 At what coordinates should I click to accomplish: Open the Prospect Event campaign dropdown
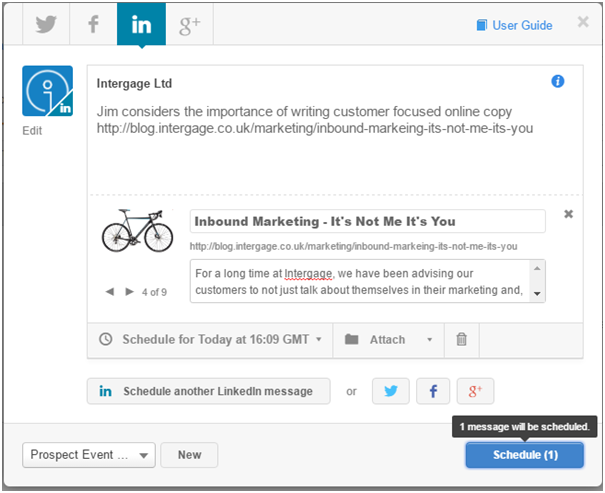click(x=89, y=455)
